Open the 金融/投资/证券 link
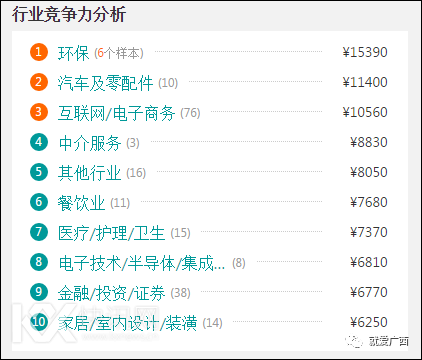This screenshot has width=422, height=360. point(111,293)
